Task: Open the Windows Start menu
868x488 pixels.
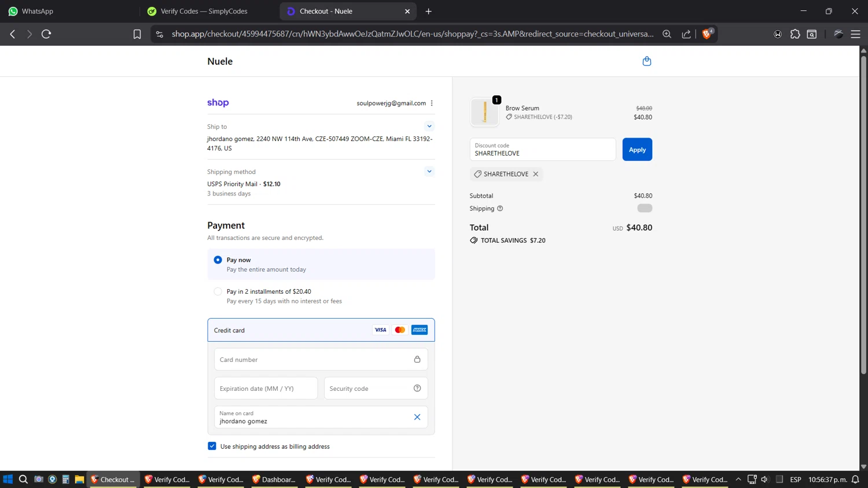Action: (x=8, y=479)
